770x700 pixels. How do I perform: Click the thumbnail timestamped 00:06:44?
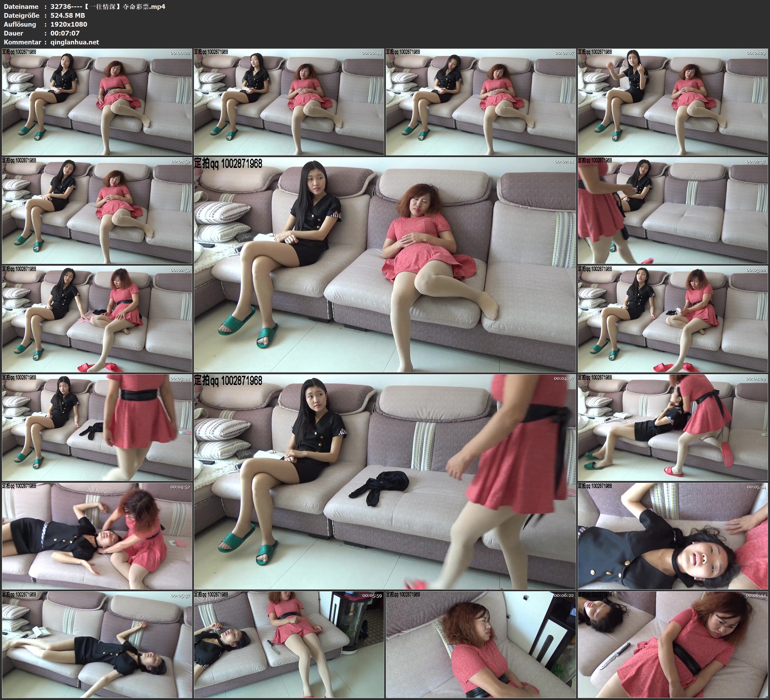click(x=673, y=644)
